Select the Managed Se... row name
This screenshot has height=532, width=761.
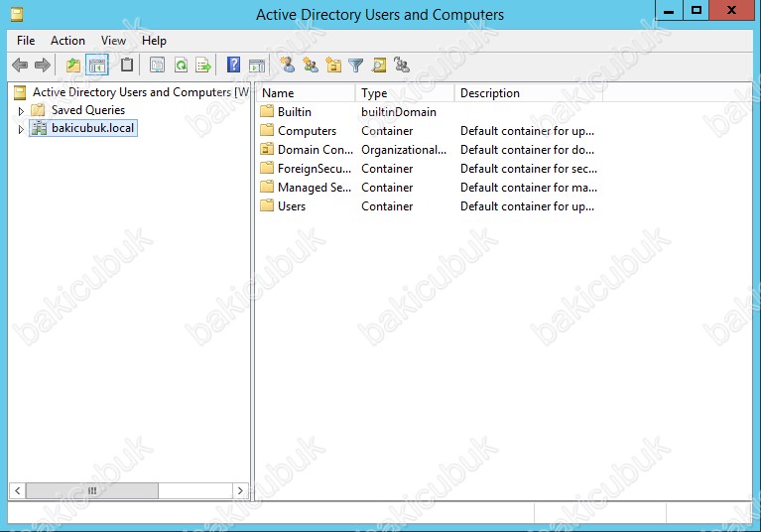(315, 188)
